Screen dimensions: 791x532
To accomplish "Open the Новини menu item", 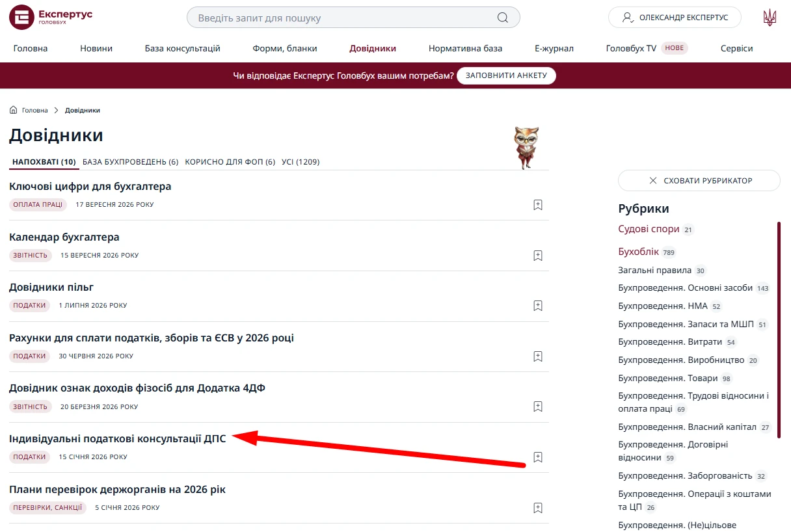I will pyautogui.click(x=96, y=48).
